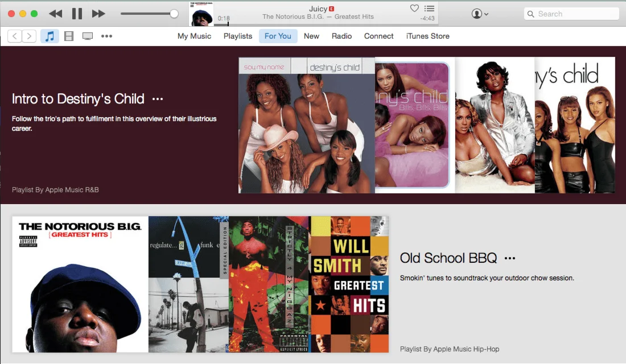Image resolution: width=626 pixels, height=364 pixels.
Task: Open the Notorious B.I.G. Greatest Hits cover
Action: point(80,284)
